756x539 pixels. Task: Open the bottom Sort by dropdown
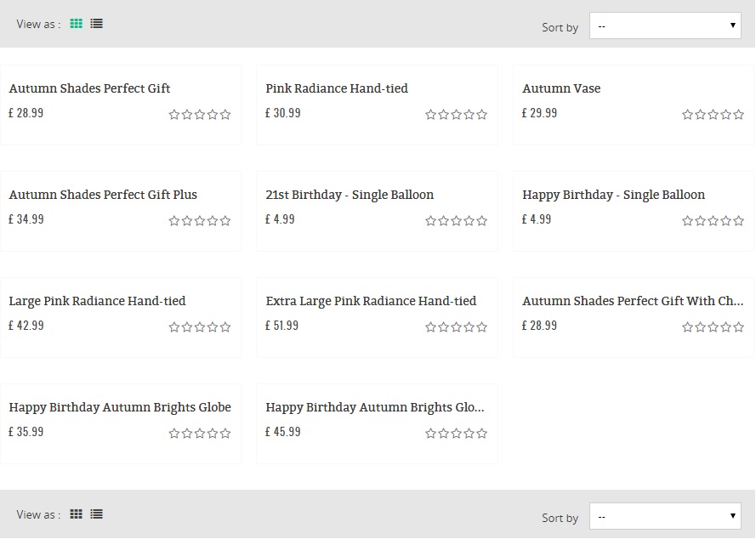click(x=667, y=516)
